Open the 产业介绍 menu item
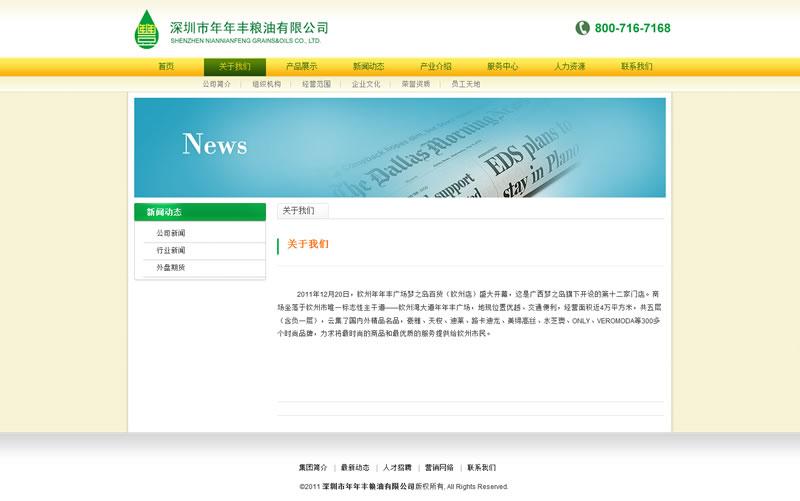Image resolution: width=800 pixels, height=501 pixels. click(x=435, y=67)
